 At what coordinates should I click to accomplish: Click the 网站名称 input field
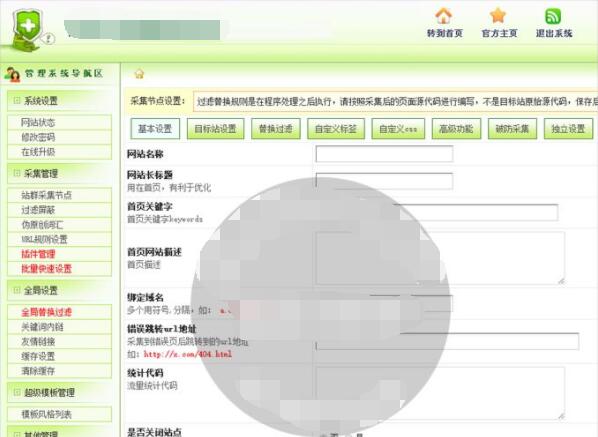click(384, 154)
